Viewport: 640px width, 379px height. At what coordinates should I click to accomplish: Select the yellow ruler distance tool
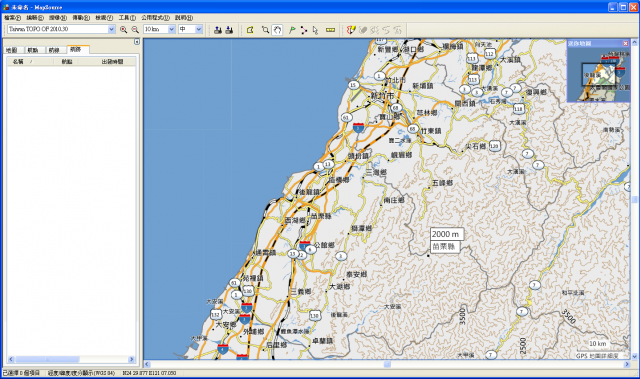(x=330, y=29)
